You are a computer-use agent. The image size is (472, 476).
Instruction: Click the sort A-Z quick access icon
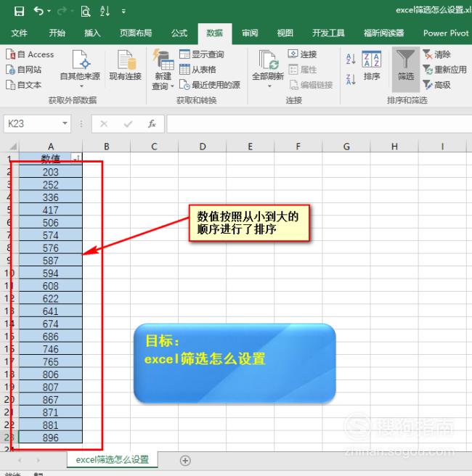(x=105, y=11)
